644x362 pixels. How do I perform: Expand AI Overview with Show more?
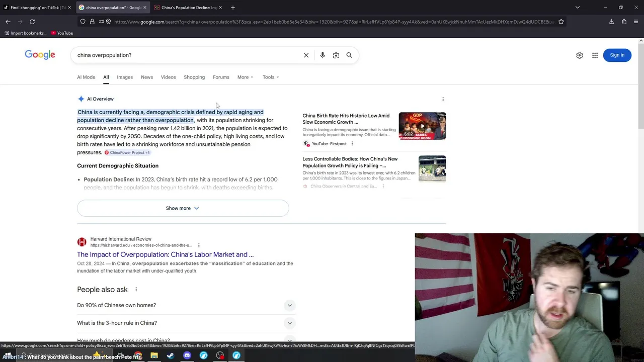(183, 208)
